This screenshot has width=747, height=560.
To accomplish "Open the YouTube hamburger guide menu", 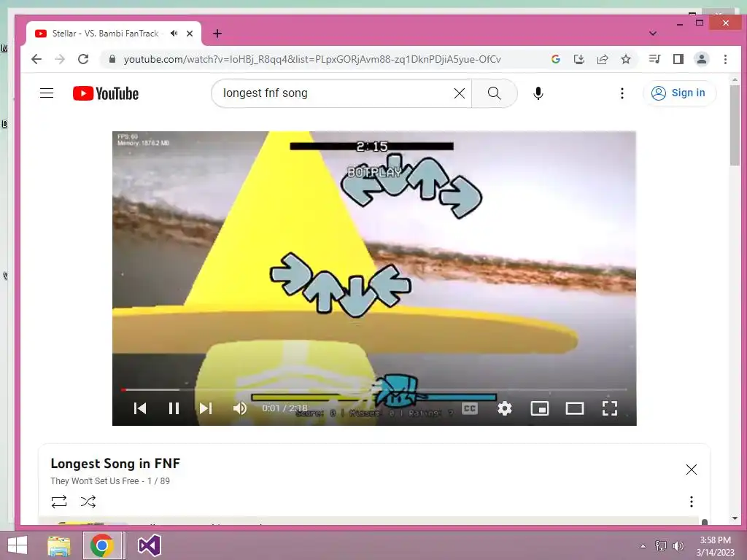I will (47, 93).
